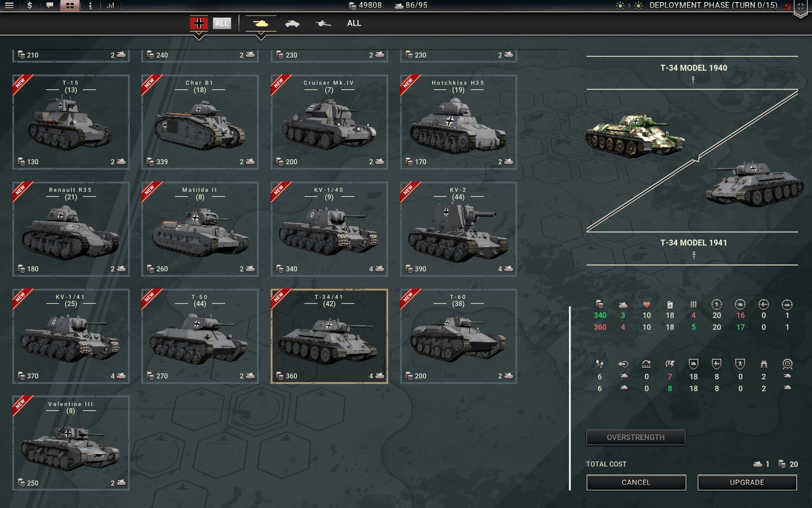The image size is (812, 508).
Task: Choose the Matilda II tank card
Action: [200, 229]
